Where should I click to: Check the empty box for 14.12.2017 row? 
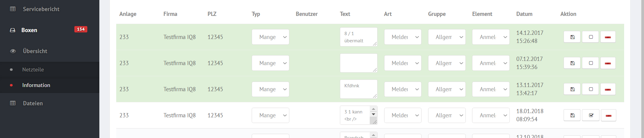590,37
